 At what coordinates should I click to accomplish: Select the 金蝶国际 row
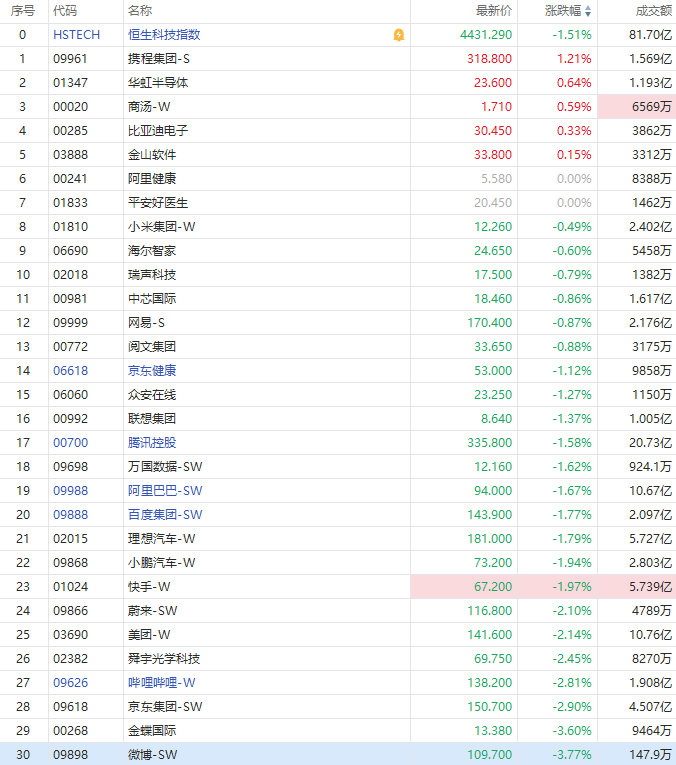[x=338, y=730]
